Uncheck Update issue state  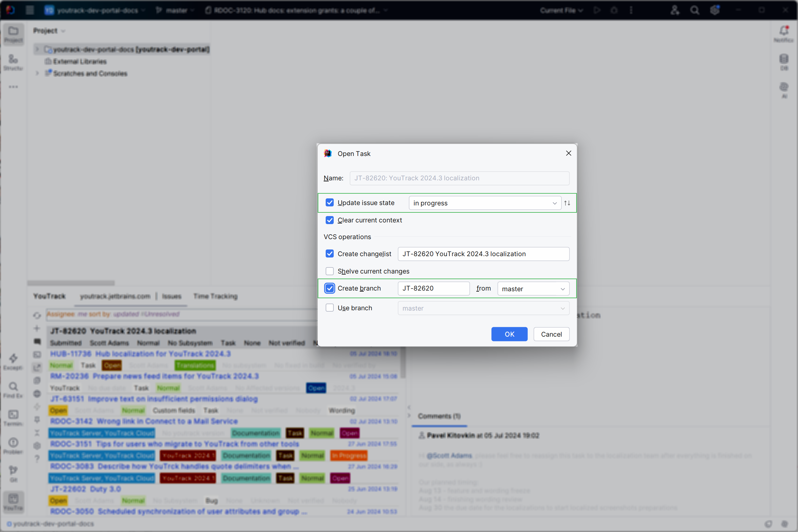coord(329,203)
